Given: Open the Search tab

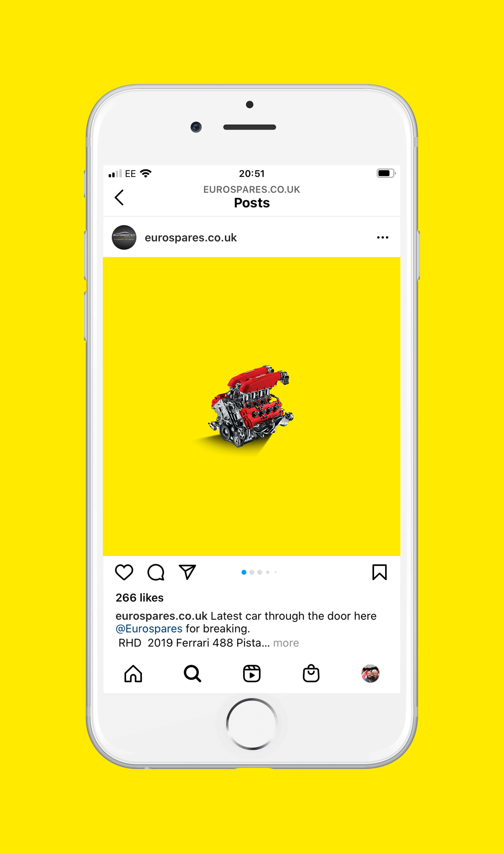Looking at the screenshot, I should 193,673.
